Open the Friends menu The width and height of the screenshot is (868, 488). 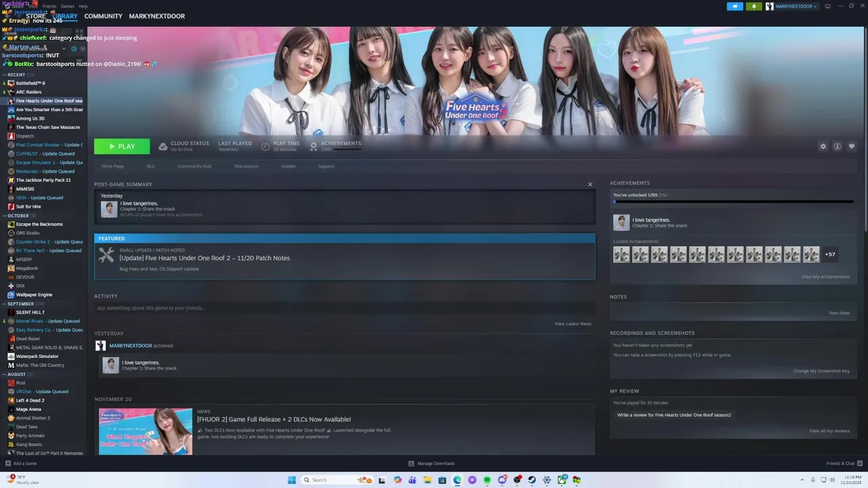[x=50, y=6]
